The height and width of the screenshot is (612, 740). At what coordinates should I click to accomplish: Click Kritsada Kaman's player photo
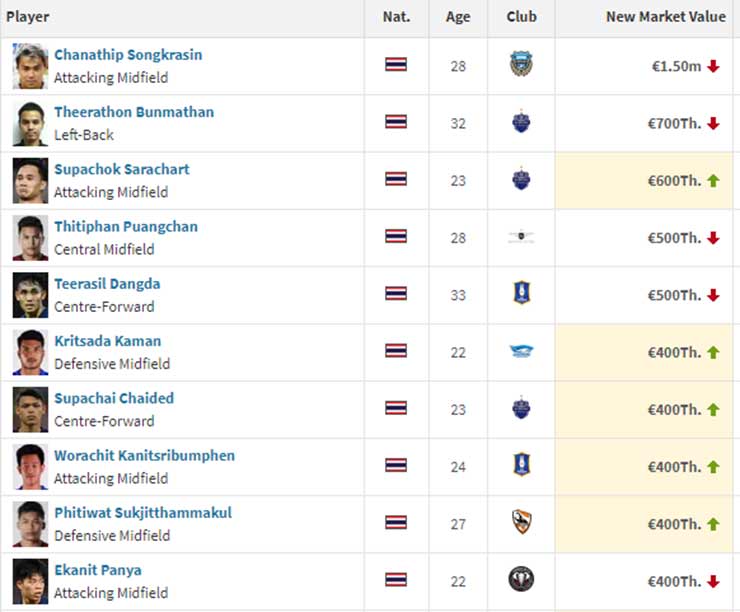(x=30, y=352)
